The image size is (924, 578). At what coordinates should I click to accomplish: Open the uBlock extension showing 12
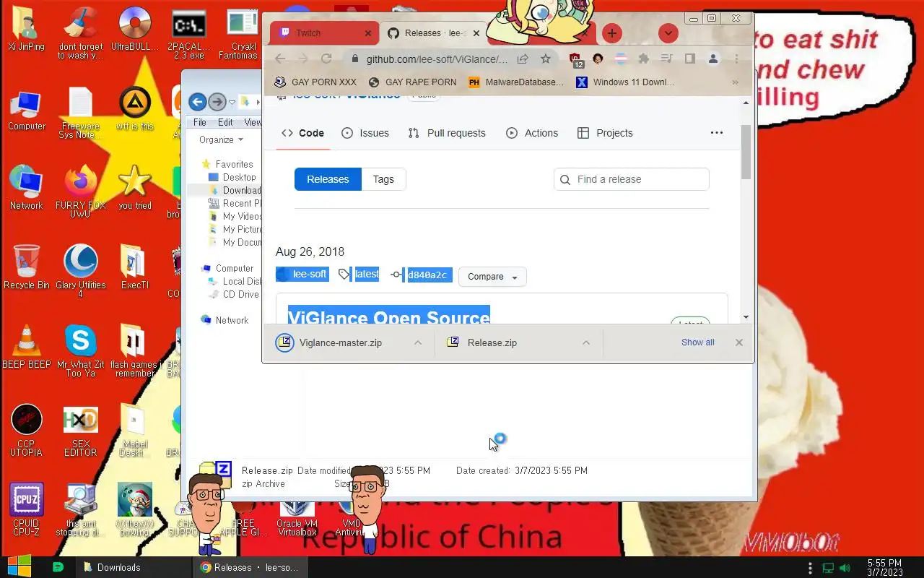coord(575,60)
